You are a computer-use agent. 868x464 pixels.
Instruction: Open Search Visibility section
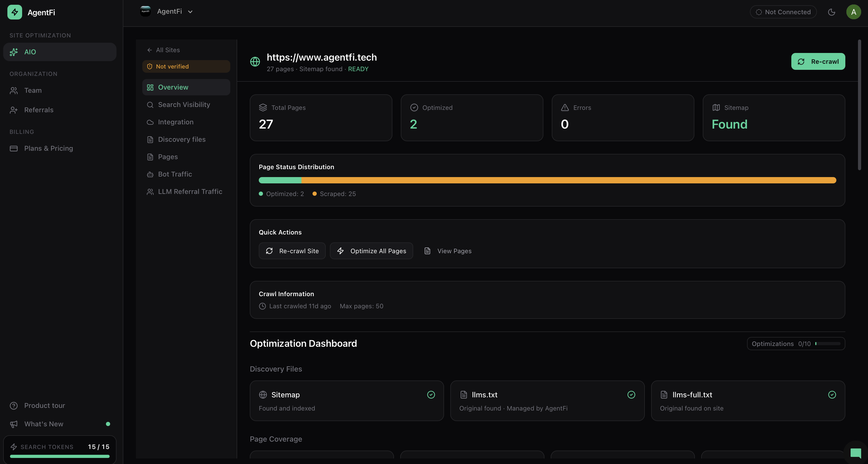[x=186, y=105]
